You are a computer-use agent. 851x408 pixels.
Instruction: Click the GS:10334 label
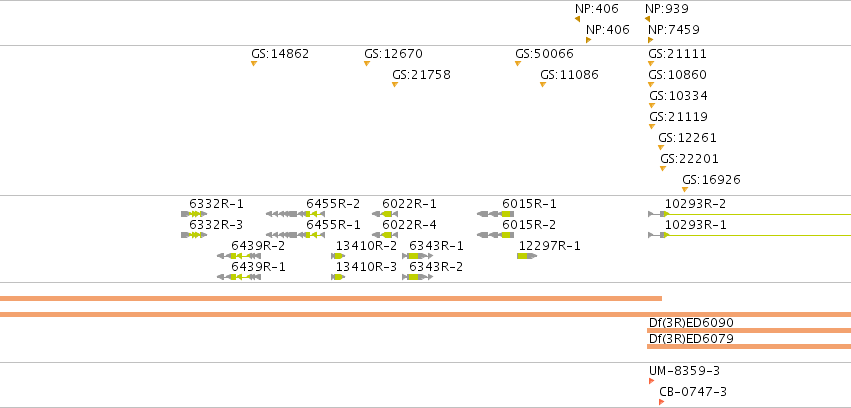678,96
